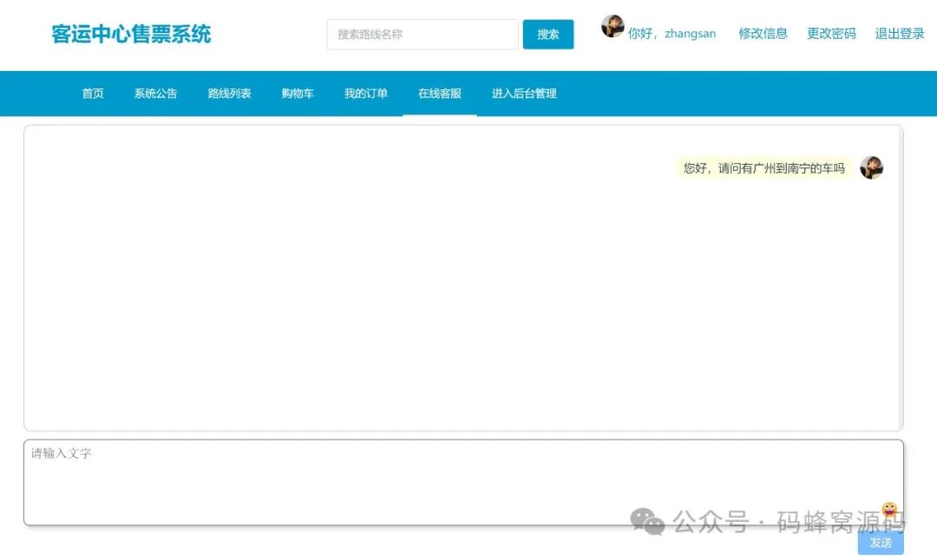Click the 修改信息 edit info link

763,34
